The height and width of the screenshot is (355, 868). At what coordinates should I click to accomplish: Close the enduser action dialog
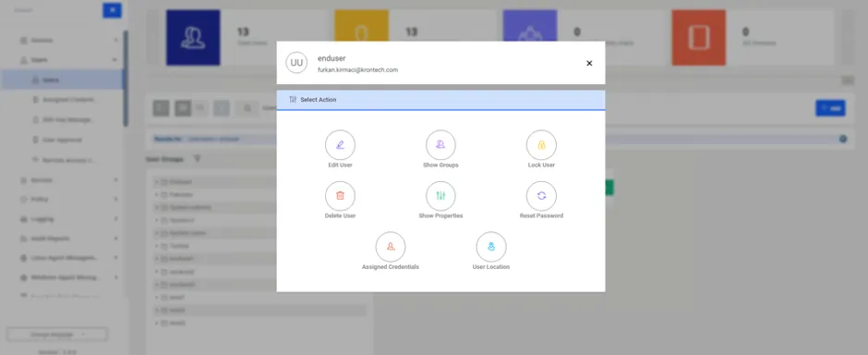click(589, 63)
